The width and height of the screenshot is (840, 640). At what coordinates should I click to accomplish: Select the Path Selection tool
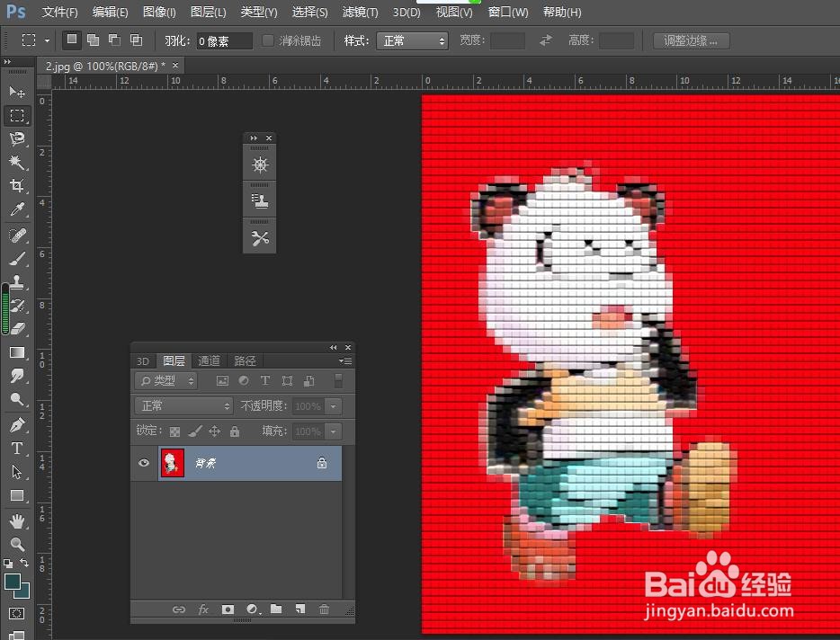(x=16, y=472)
